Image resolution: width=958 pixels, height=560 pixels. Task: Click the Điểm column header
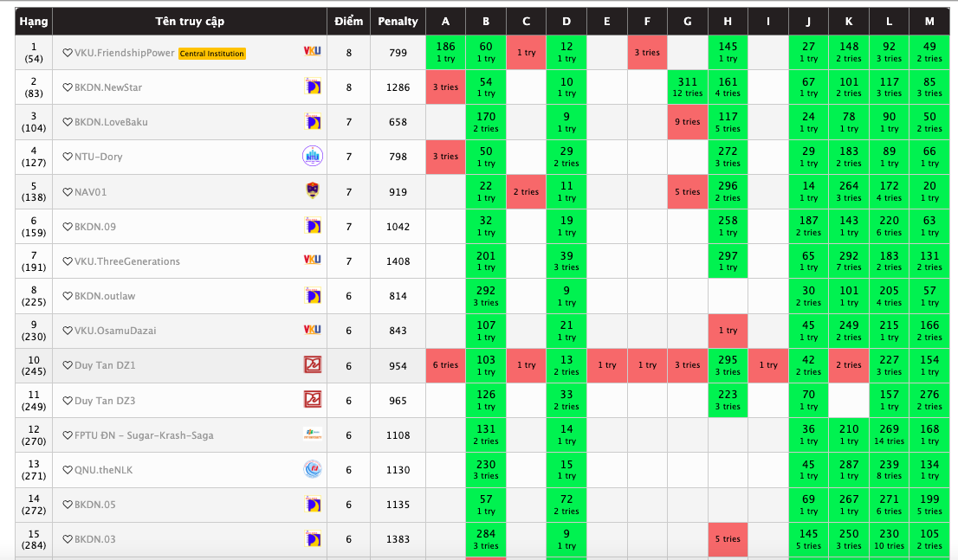349,21
